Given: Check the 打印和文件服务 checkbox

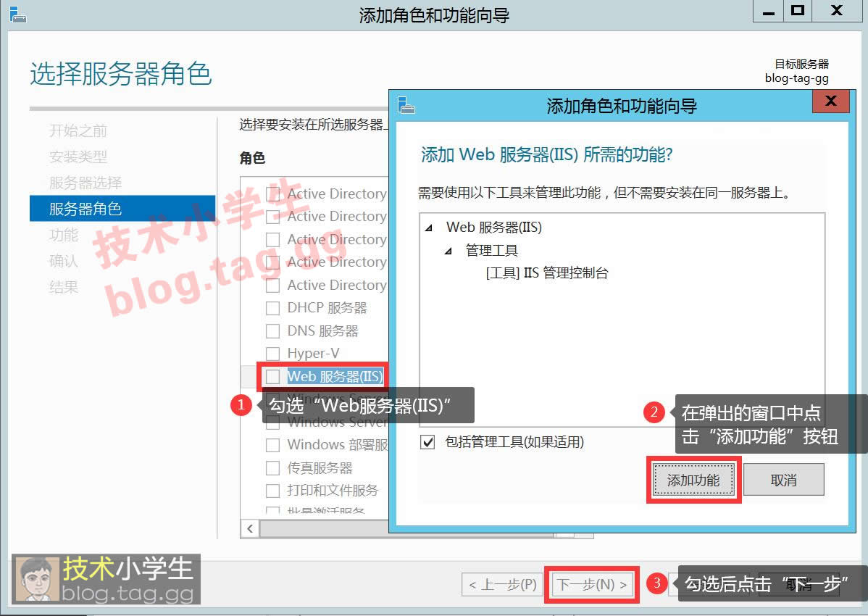Looking at the screenshot, I should point(272,491).
